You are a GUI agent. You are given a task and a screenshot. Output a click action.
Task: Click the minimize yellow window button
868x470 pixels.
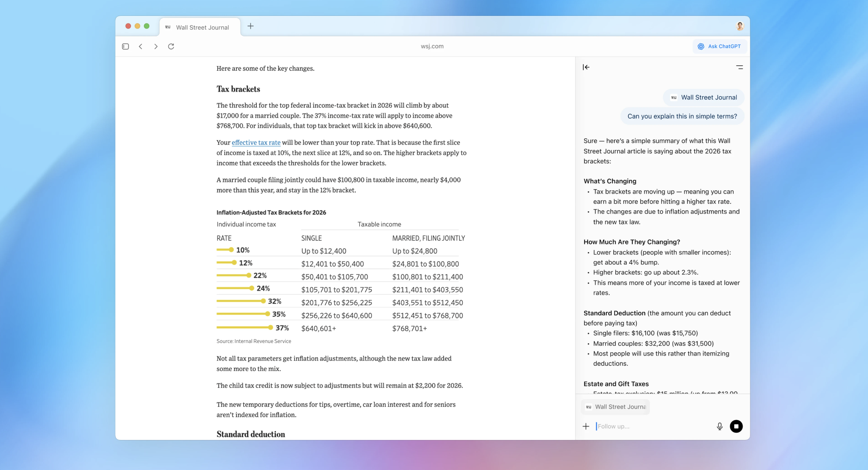pos(138,26)
